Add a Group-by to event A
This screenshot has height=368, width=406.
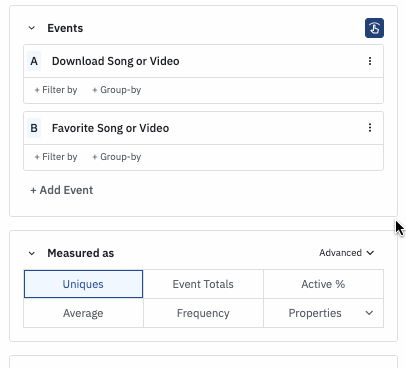pos(117,90)
